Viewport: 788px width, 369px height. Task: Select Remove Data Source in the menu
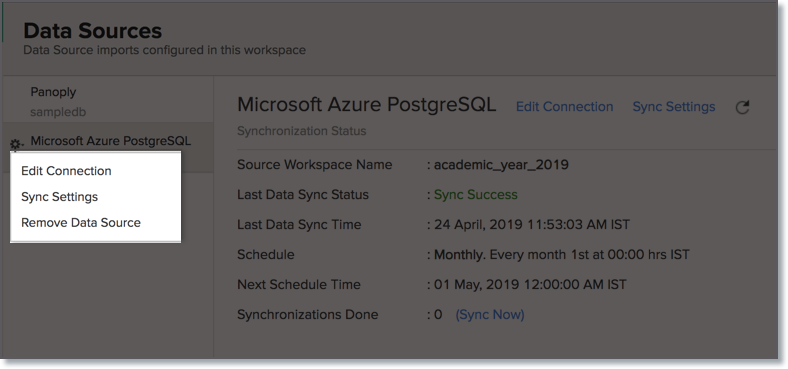tap(81, 223)
